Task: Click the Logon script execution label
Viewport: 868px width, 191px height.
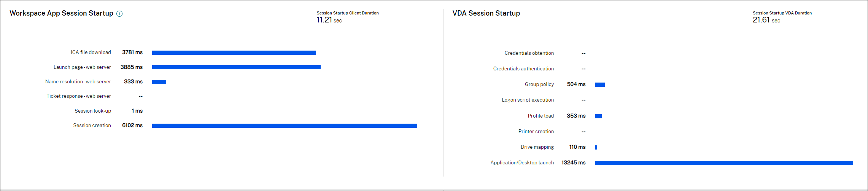Action: (x=528, y=100)
